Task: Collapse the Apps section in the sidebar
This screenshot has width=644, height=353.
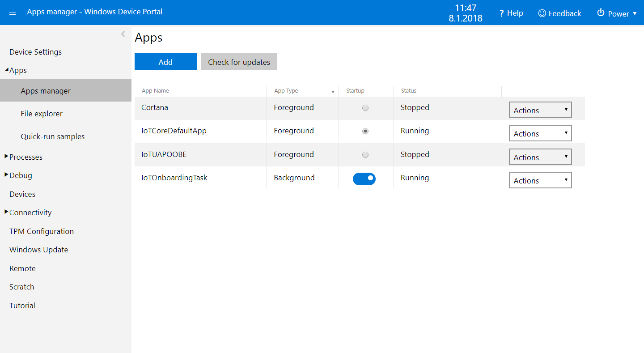Action: (6, 70)
